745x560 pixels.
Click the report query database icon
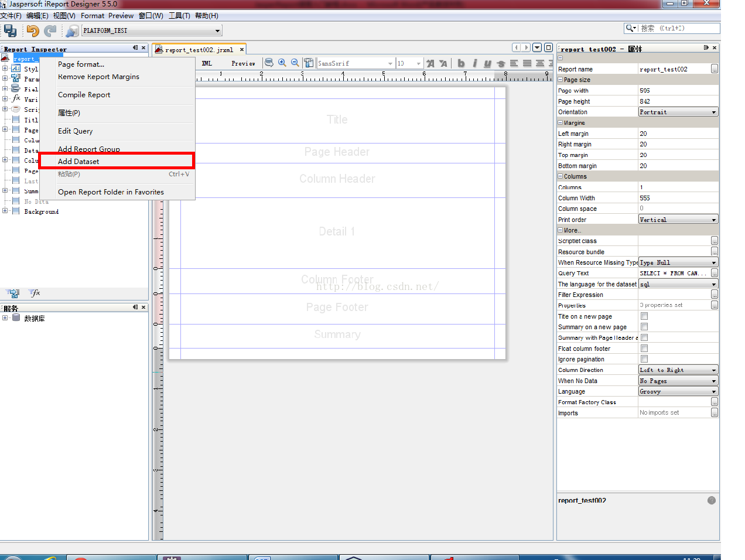coord(269,63)
